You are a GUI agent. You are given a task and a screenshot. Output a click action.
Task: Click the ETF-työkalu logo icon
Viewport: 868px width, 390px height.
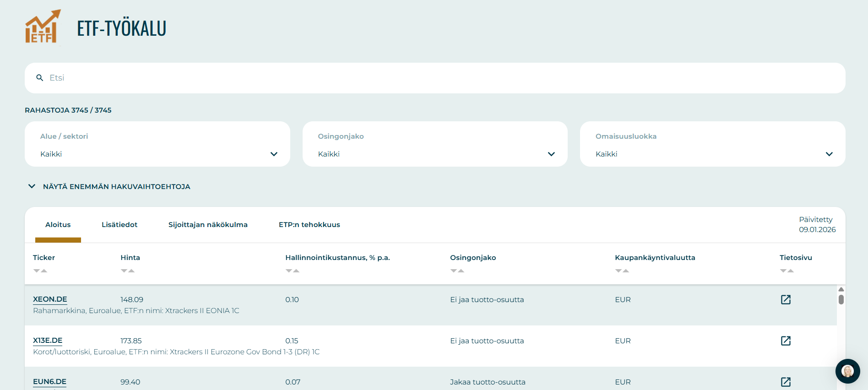pos(43,27)
